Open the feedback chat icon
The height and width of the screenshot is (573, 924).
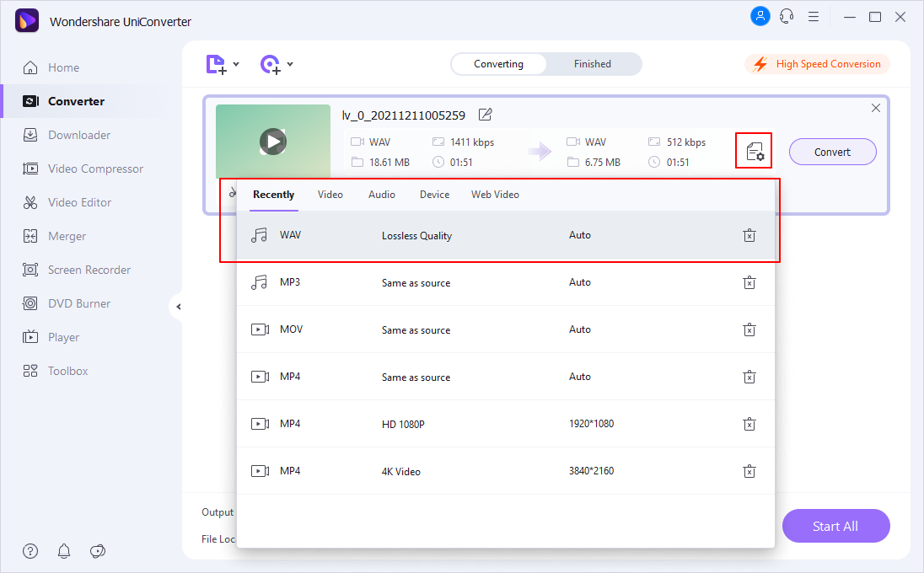tap(98, 551)
